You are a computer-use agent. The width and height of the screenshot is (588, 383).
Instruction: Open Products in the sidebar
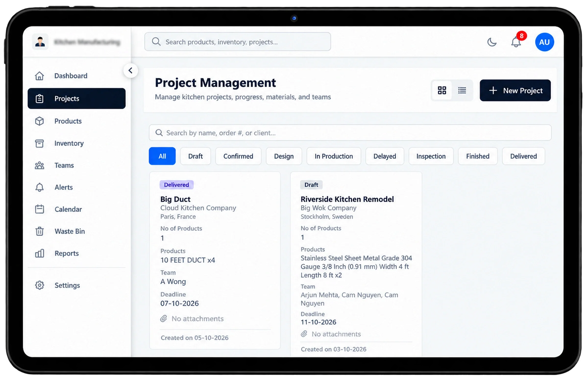pos(77,121)
